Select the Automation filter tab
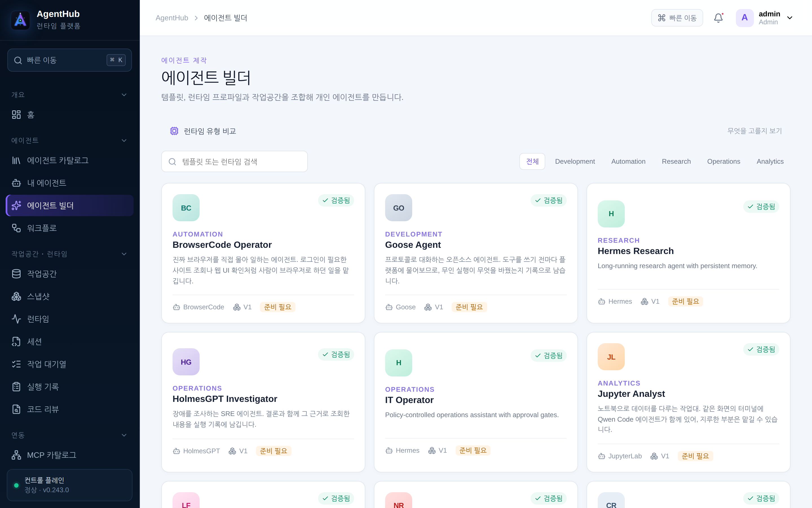Viewport: 812px width, 508px height. pos(628,161)
